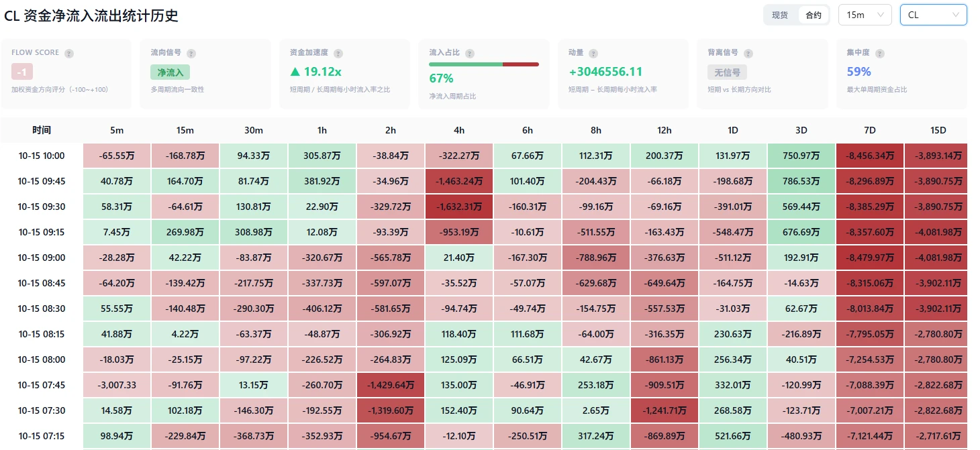Screen dimensions: 980x450
Task: Click the 12h column header
Action: (665, 130)
